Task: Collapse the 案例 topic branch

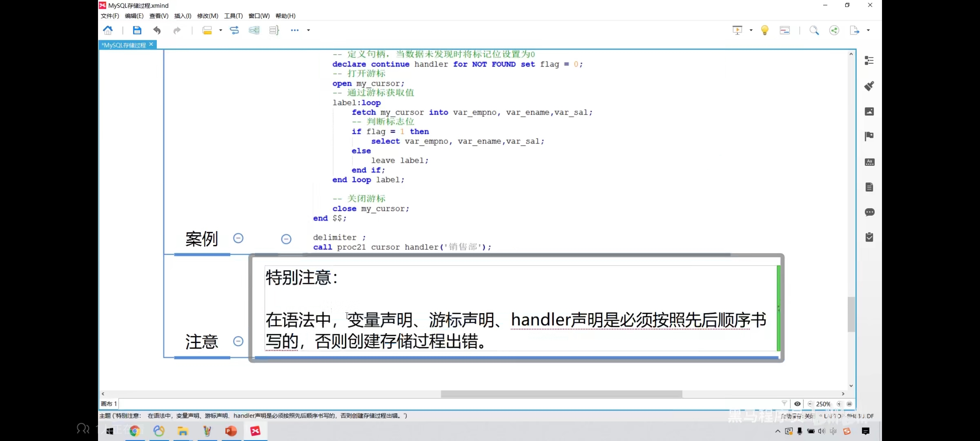Action: point(238,238)
